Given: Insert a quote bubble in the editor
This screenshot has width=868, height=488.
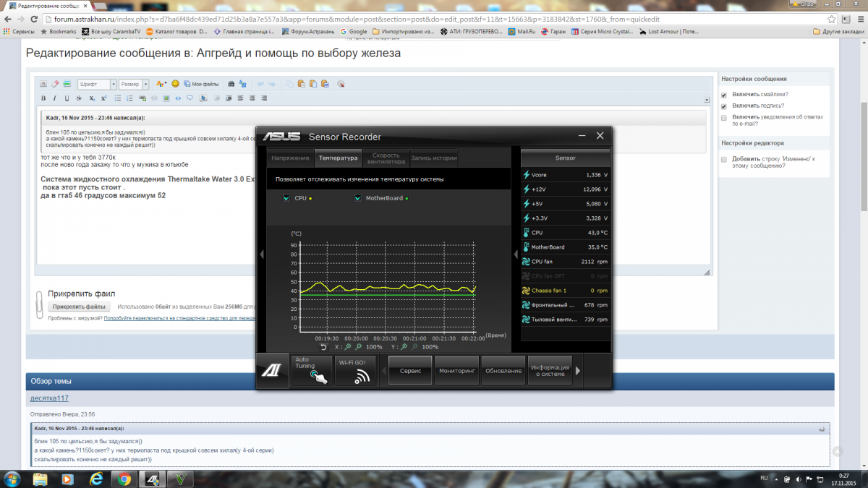Looking at the screenshot, I should [190, 98].
